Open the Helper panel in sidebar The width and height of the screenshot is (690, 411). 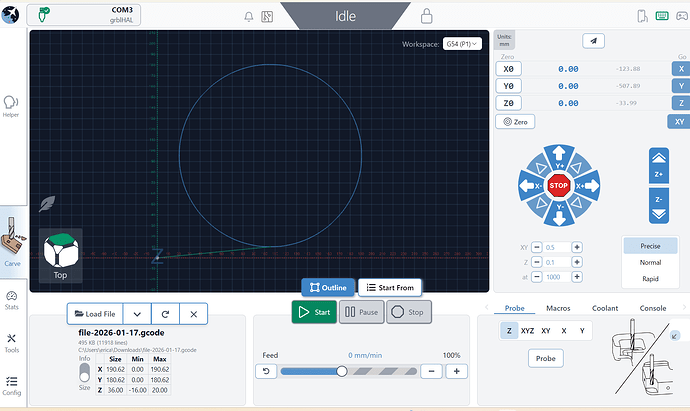[12, 105]
